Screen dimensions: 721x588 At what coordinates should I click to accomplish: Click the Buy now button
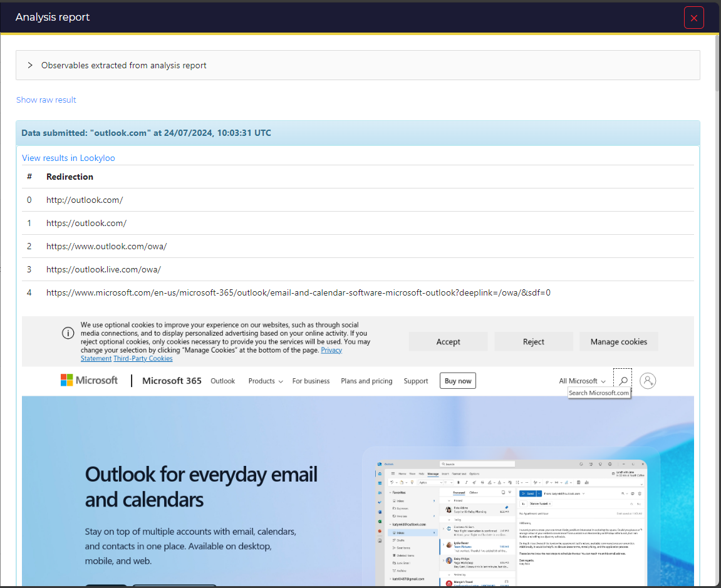[457, 381]
